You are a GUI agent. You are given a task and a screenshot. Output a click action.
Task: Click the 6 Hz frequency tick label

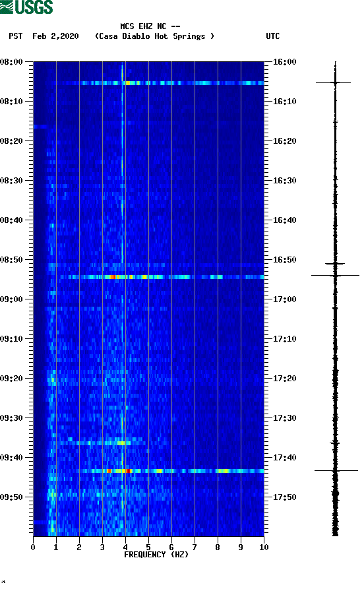tap(171, 547)
